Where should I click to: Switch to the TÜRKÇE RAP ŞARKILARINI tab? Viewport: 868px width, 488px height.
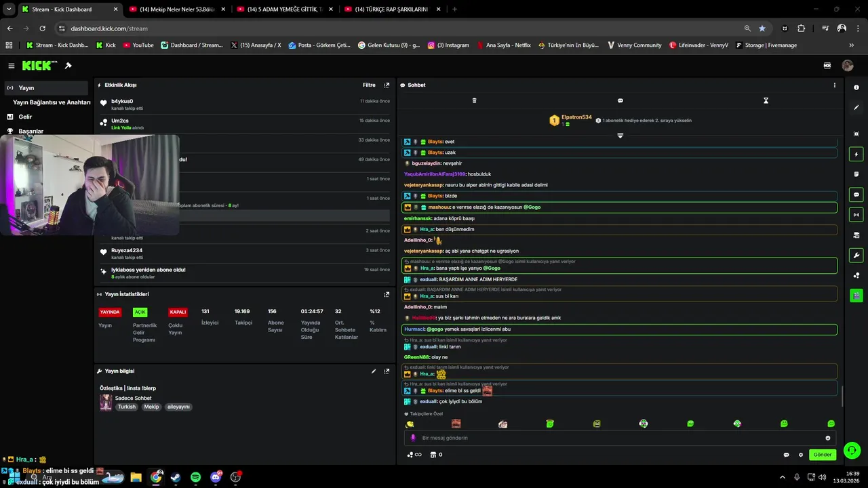click(x=393, y=9)
